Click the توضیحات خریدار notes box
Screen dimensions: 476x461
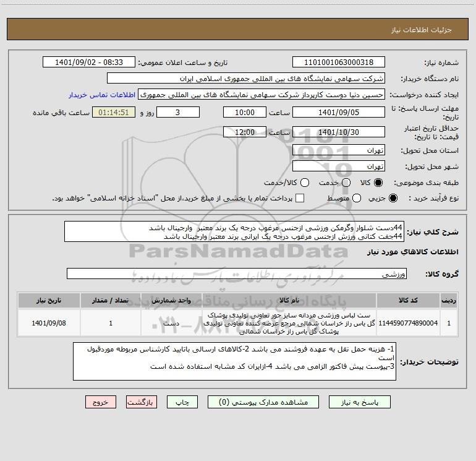point(234,361)
